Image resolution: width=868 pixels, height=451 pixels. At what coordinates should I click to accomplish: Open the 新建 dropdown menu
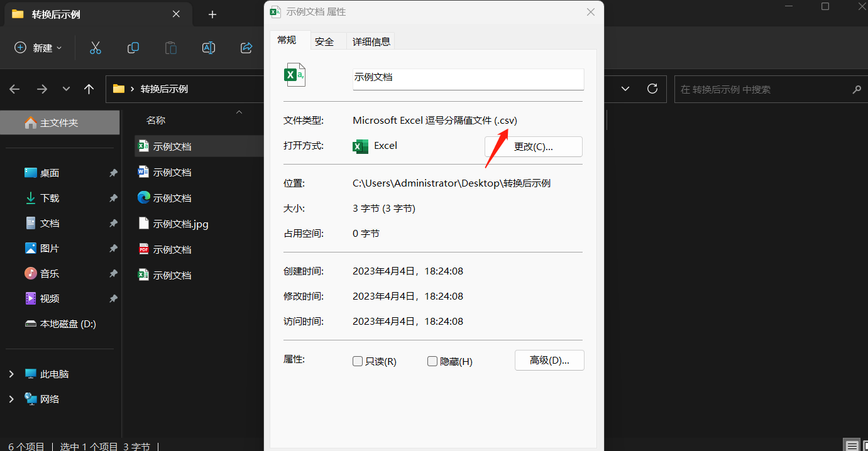click(38, 48)
